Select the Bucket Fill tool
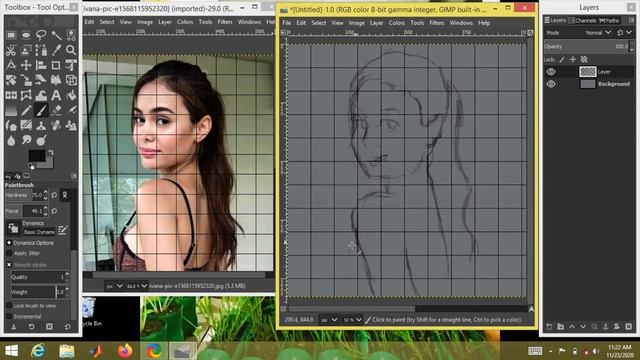The image size is (640, 360). click(71, 95)
